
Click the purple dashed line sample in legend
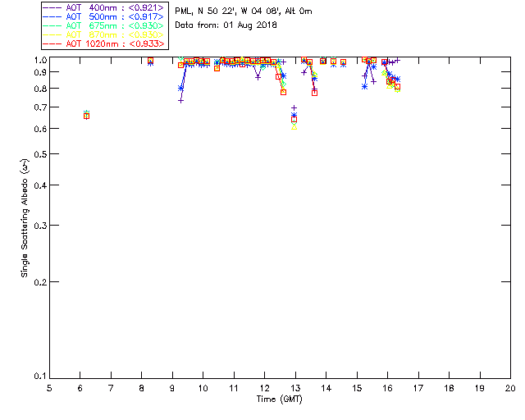pyautogui.click(x=52, y=8)
